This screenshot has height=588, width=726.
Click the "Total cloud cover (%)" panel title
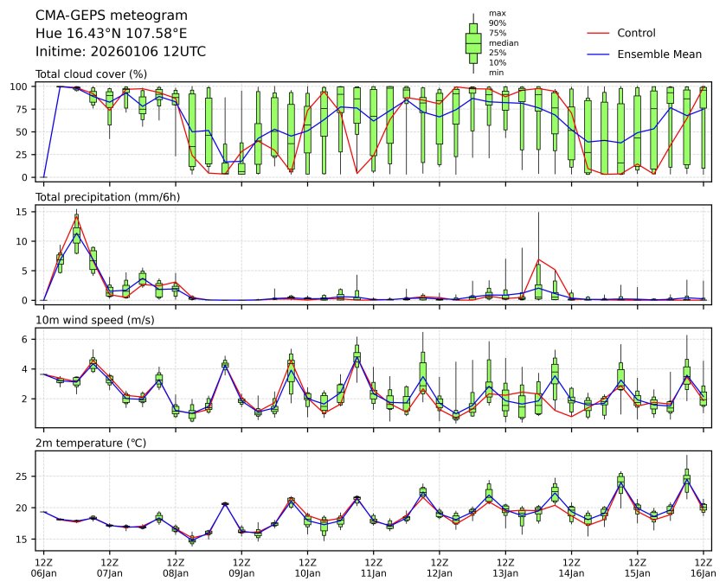[91, 74]
